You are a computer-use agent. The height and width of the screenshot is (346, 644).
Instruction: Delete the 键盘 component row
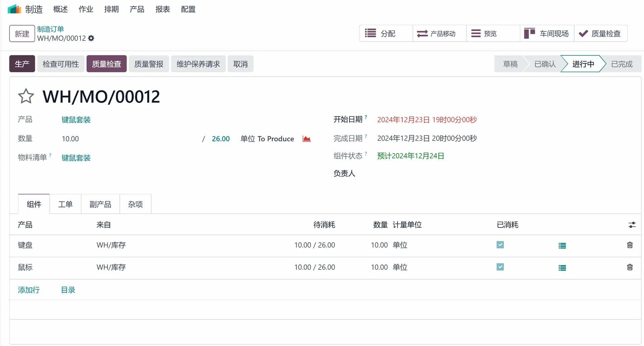630,245
